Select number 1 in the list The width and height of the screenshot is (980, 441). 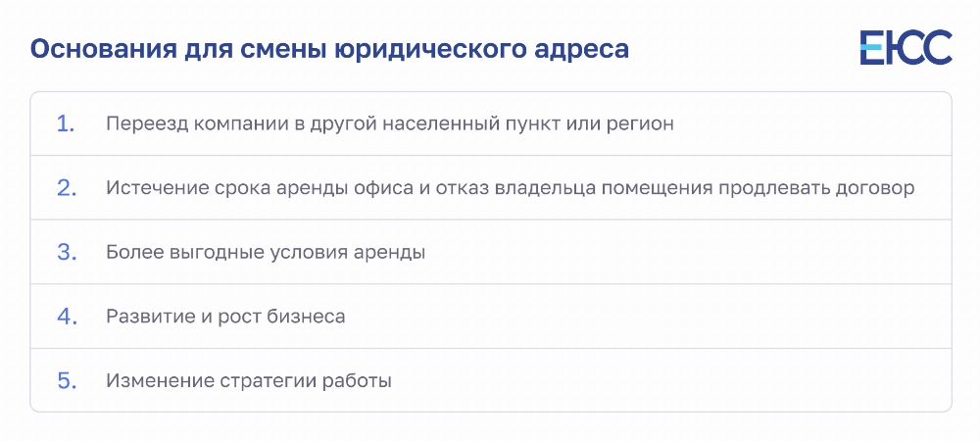[x=66, y=123]
